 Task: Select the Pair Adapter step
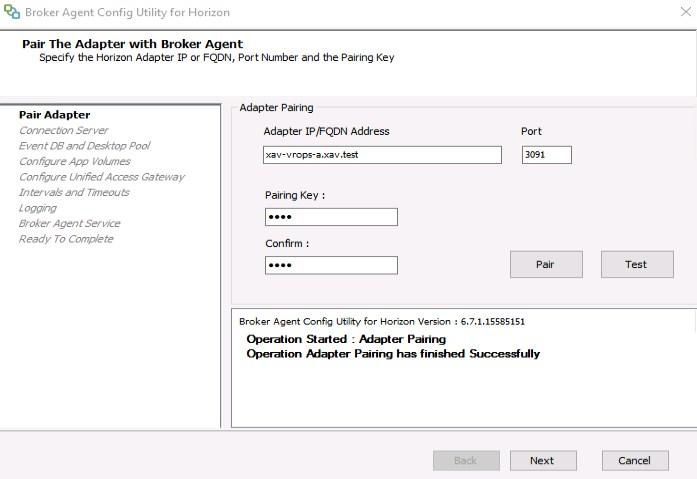55,115
